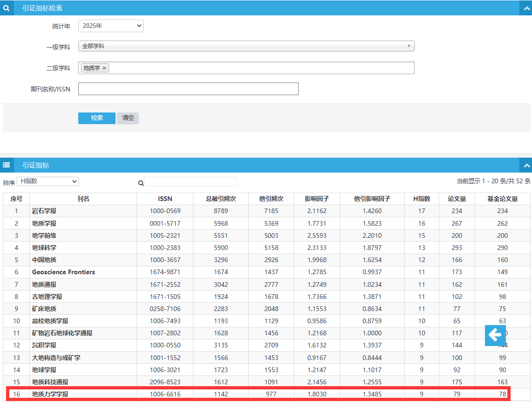Open journal 岩石学报 in the table
The image size is (532, 402).
[x=44, y=211]
